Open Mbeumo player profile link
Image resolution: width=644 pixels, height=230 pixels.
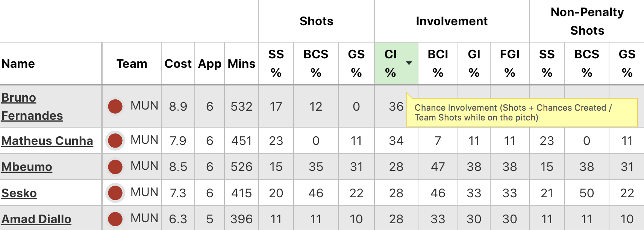click(27, 167)
